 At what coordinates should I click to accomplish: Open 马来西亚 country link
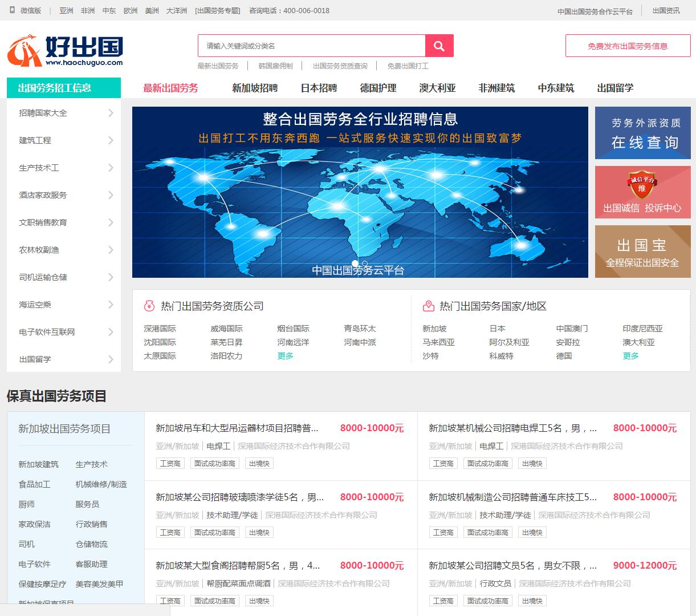pyautogui.click(x=438, y=342)
